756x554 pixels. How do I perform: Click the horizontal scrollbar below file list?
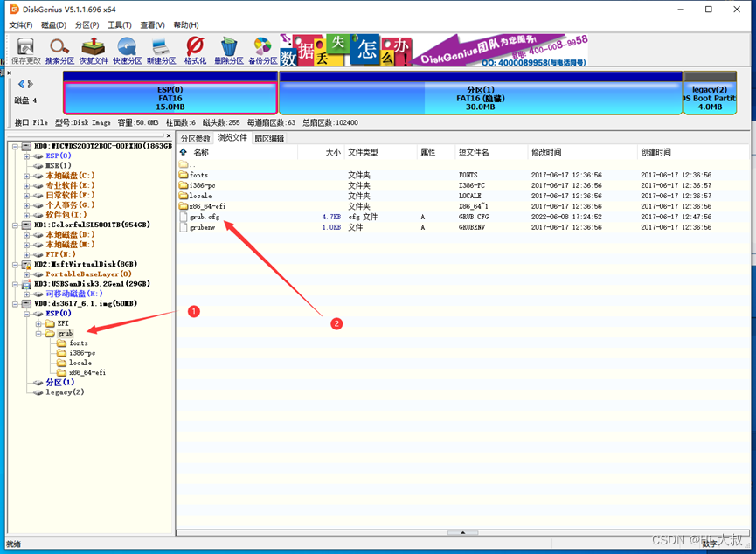(464, 532)
